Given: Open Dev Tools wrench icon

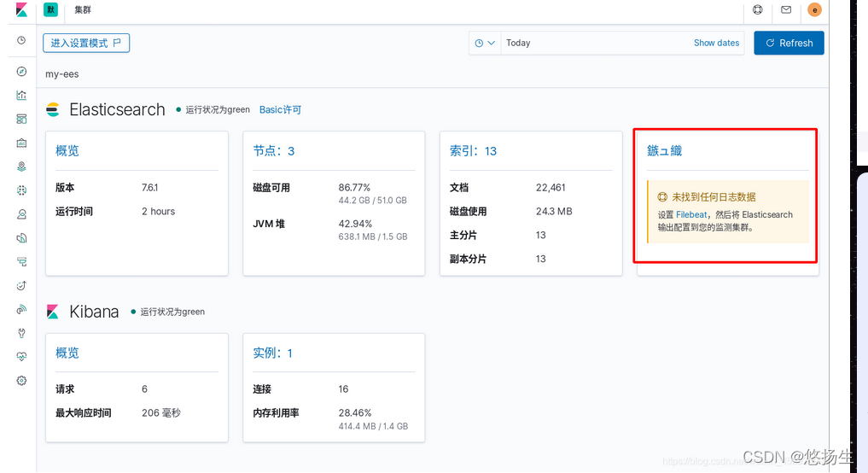Looking at the screenshot, I should [21, 334].
